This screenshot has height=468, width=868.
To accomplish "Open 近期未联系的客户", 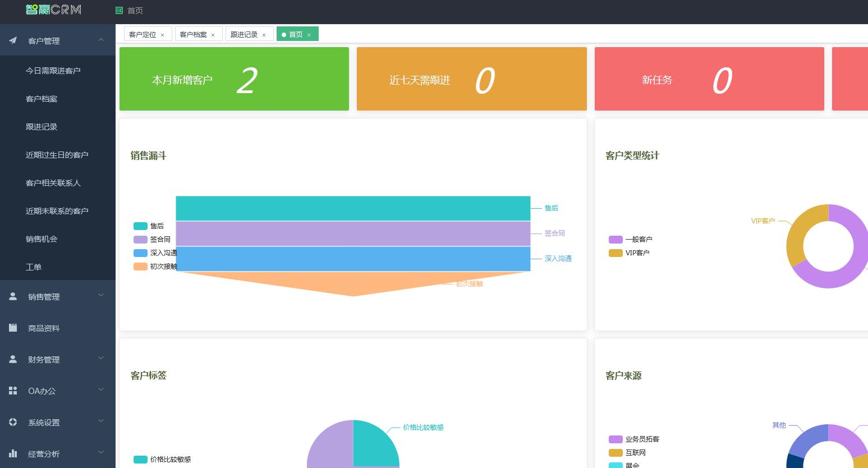I will 58,211.
